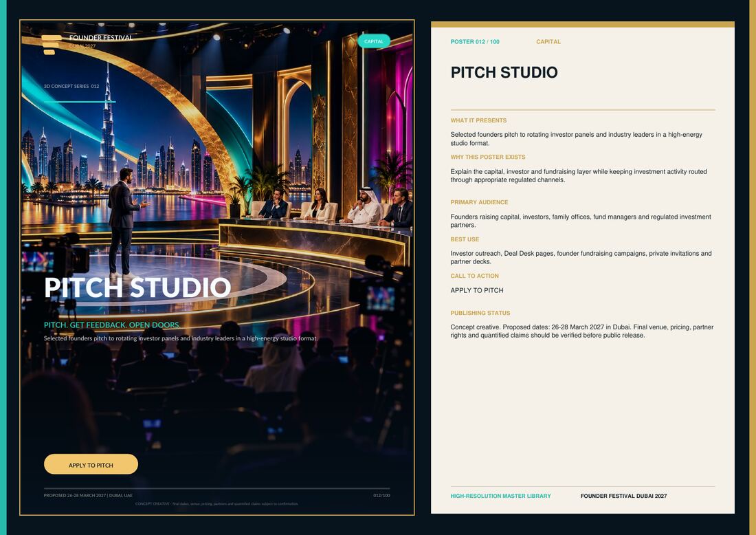This screenshot has height=535, width=756.
Task: Select the 'CALL TO ACTION' heading
Action: pos(474,276)
